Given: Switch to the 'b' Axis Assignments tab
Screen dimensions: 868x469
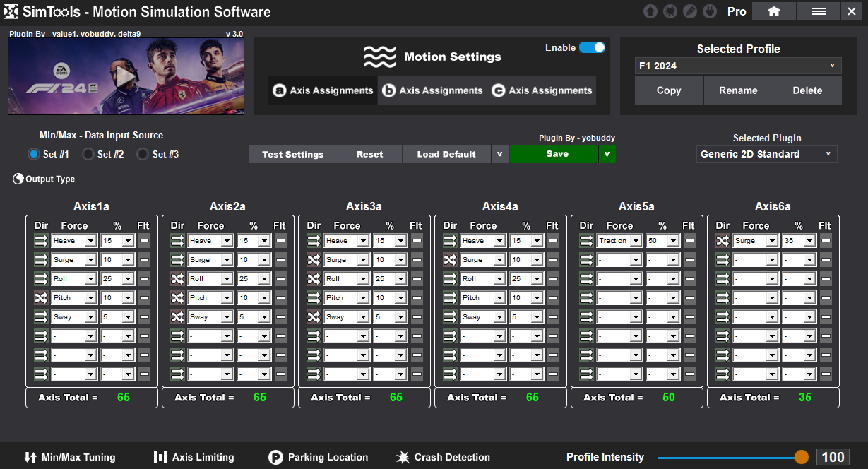Looking at the screenshot, I should pos(432,90).
